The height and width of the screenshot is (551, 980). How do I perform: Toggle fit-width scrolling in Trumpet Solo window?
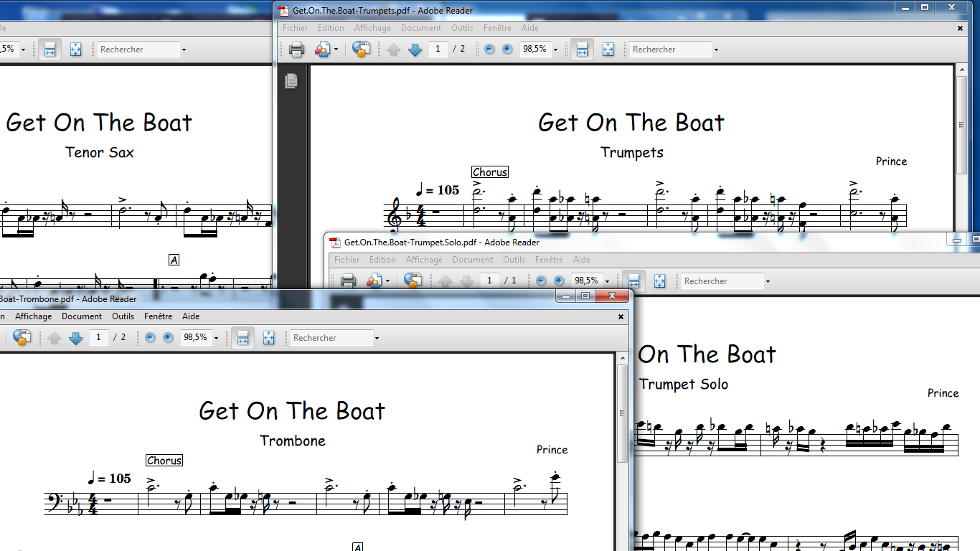click(x=633, y=281)
